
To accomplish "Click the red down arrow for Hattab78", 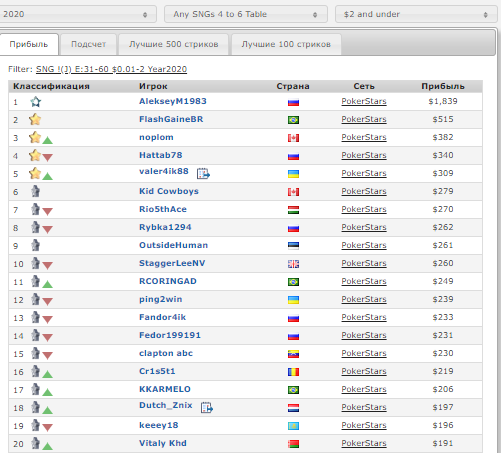I will [48, 158].
